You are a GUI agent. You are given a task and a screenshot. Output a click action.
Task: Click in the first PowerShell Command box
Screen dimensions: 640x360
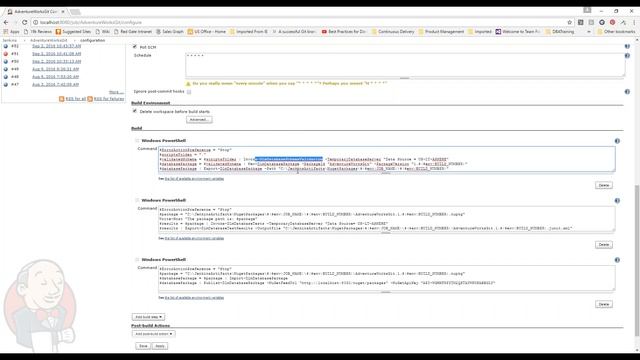pos(387,159)
